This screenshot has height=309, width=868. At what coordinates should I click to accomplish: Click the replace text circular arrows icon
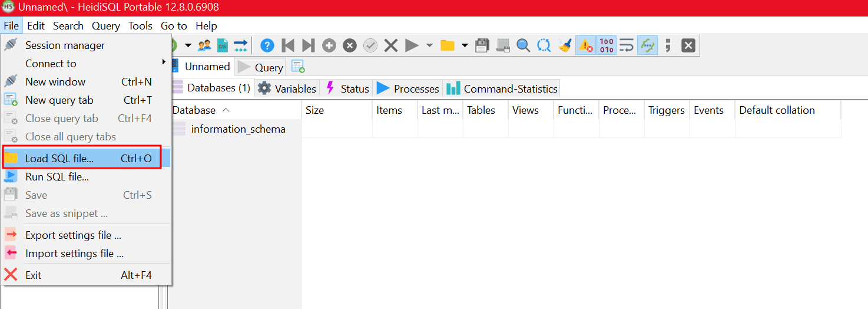544,45
